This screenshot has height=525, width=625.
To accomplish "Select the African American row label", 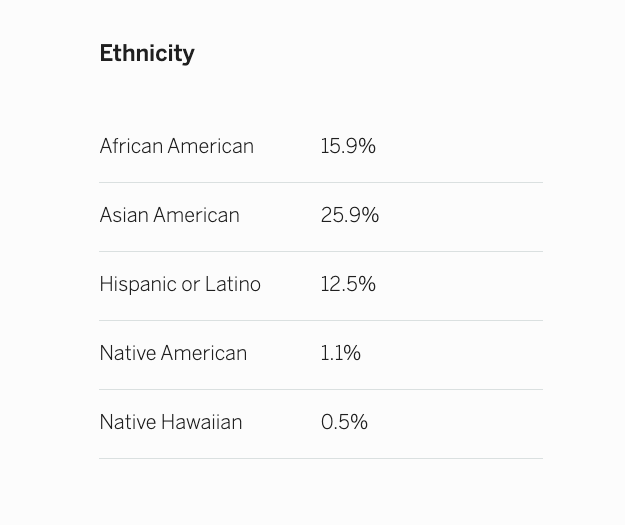I will tap(176, 147).
